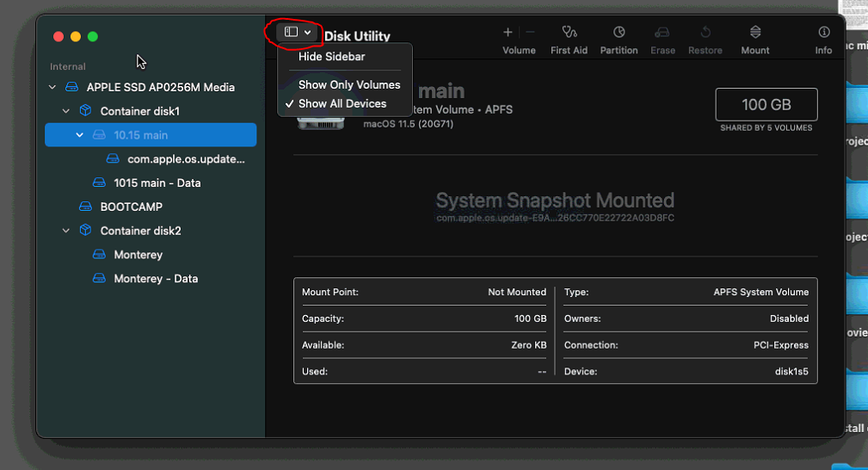Select Monterey - Data volume
The height and width of the screenshot is (470, 868).
[156, 279]
